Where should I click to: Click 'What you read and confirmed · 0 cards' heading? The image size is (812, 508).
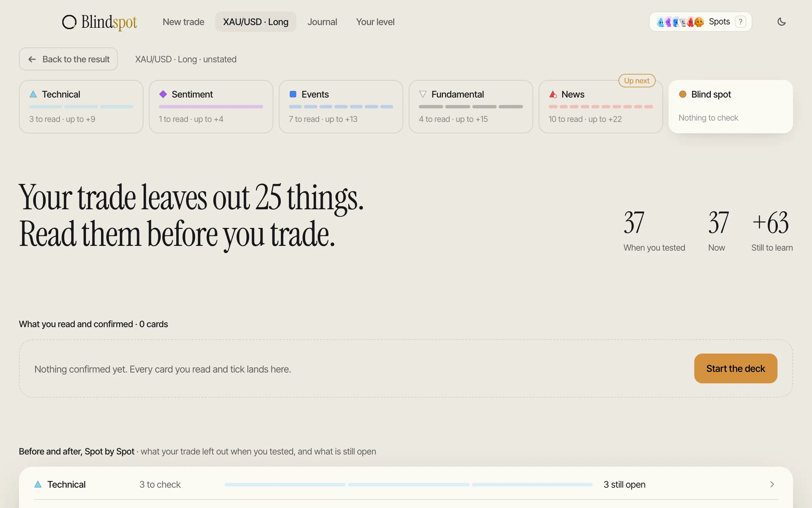[93, 324]
